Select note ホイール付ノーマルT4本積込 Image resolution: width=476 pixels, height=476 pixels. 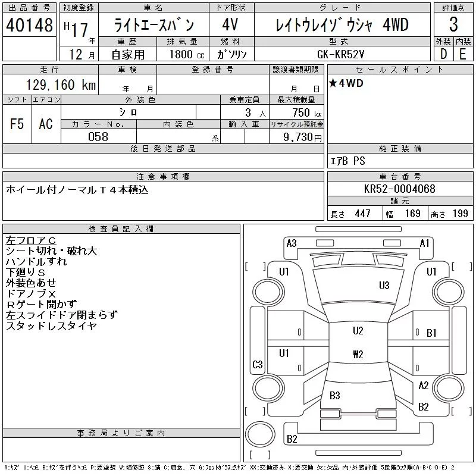point(77,190)
